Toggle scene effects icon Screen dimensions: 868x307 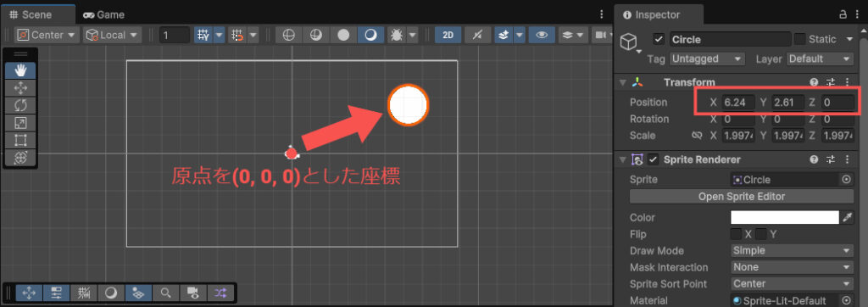point(504,35)
